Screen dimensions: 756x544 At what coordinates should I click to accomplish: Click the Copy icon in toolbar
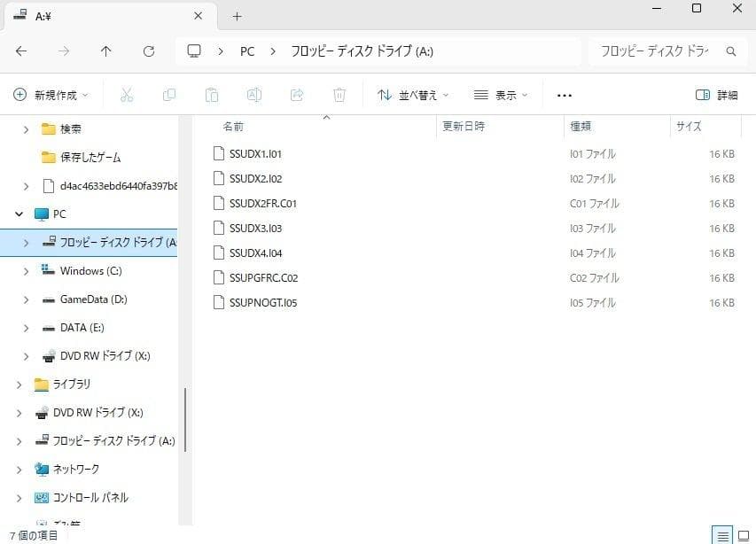(x=168, y=95)
